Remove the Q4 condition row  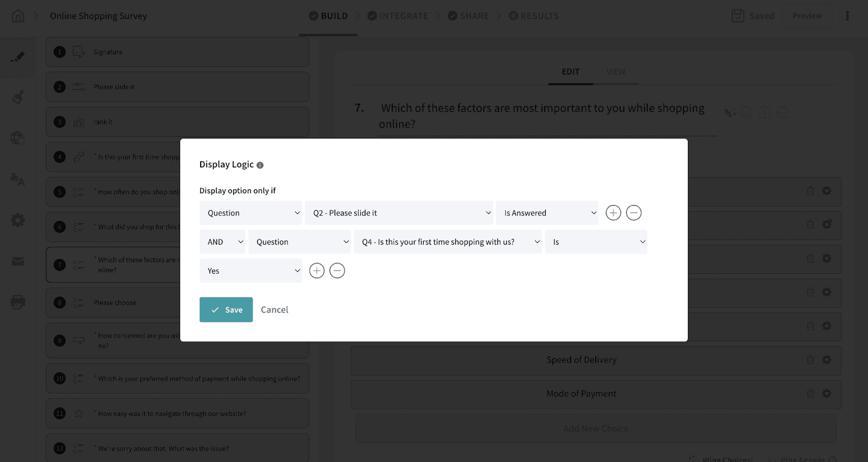pyautogui.click(x=337, y=271)
